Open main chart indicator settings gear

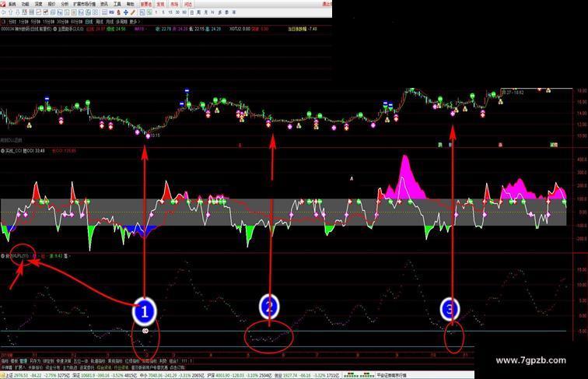(54, 29)
